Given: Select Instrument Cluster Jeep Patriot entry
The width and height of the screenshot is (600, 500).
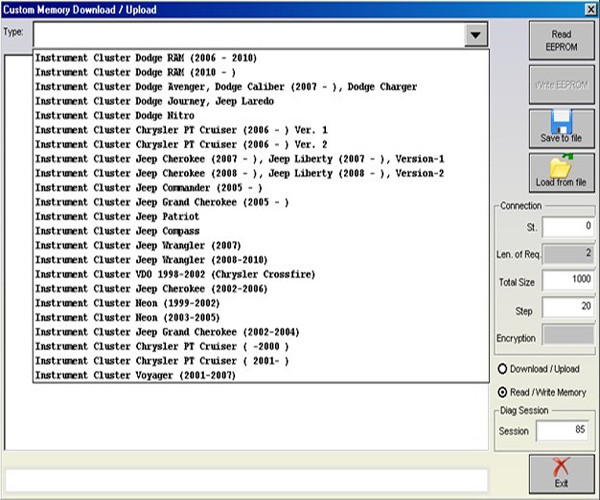Looking at the screenshot, I should (x=110, y=216).
